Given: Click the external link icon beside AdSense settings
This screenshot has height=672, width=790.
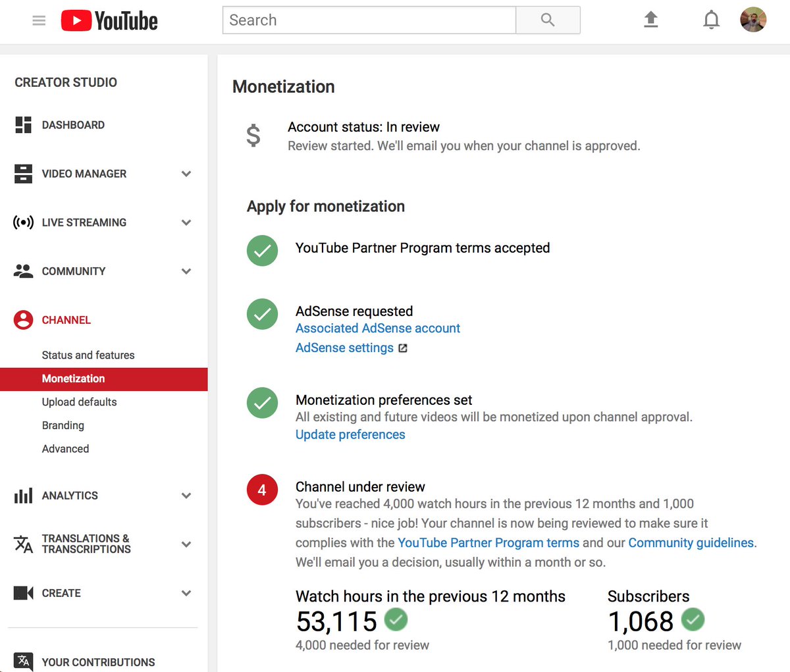Looking at the screenshot, I should point(403,348).
